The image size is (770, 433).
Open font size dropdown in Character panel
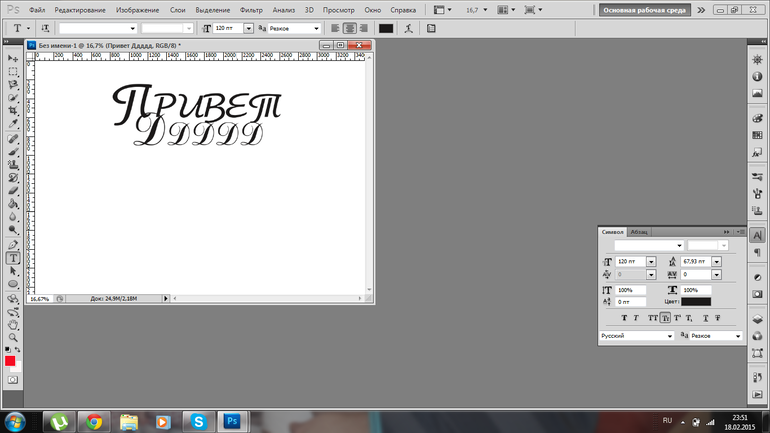[651, 261]
